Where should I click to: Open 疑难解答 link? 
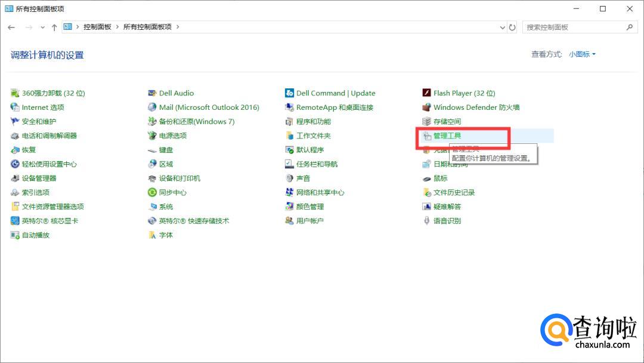point(447,207)
